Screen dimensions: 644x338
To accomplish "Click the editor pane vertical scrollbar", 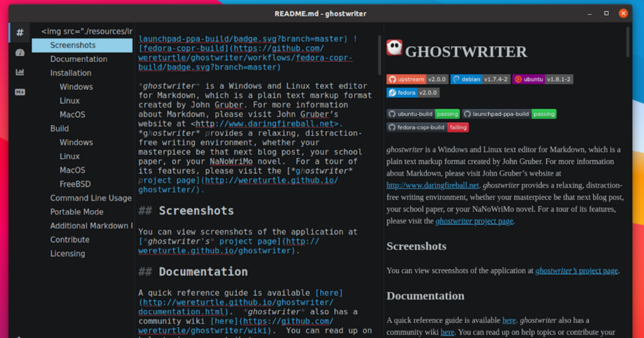I will click(379, 55).
